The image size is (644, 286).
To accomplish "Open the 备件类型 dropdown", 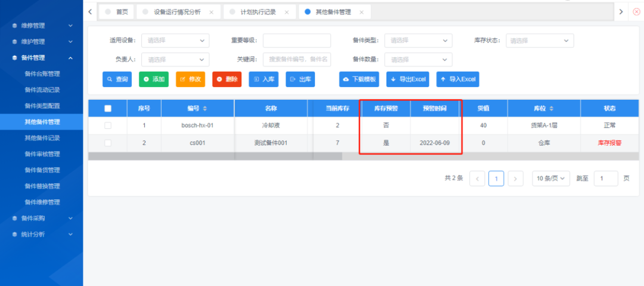I will tap(418, 41).
